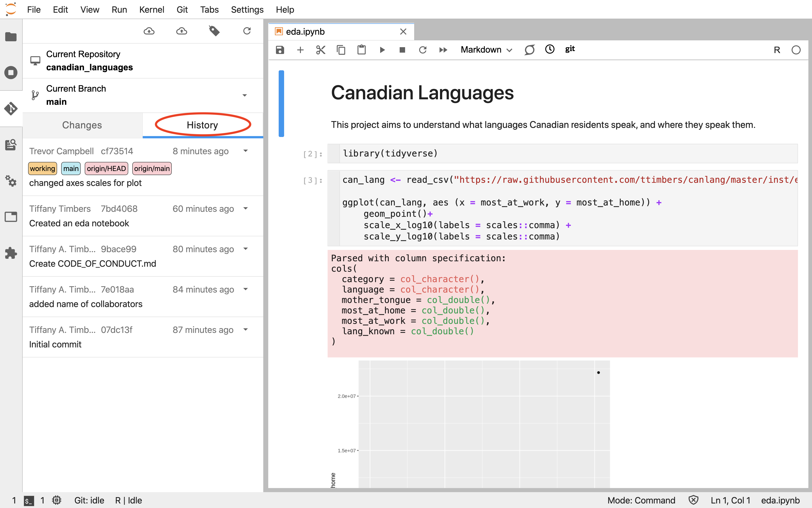Click the cell collapser blue bar
This screenshot has width=812, height=508.
[x=282, y=103]
